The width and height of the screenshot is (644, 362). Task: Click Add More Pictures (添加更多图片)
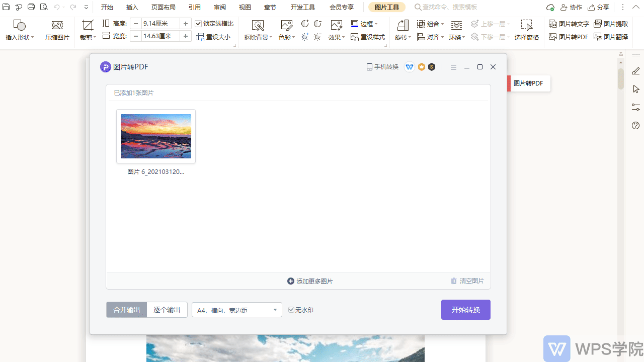click(310, 281)
